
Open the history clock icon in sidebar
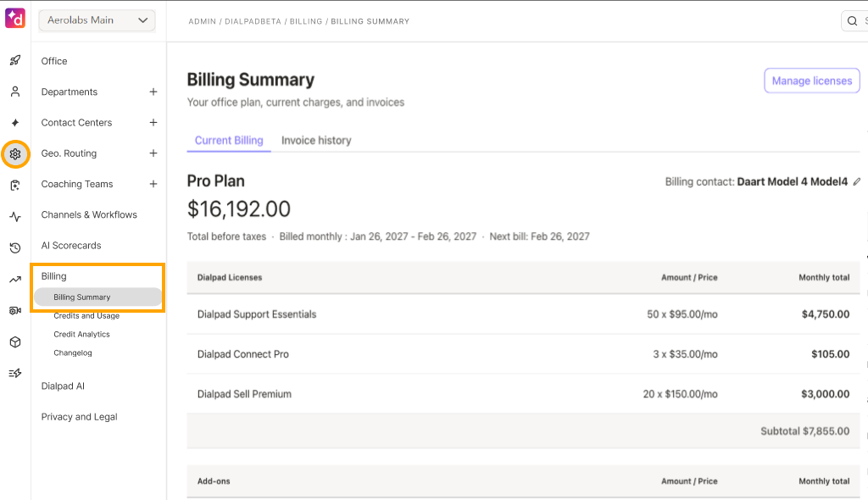click(x=15, y=247)
